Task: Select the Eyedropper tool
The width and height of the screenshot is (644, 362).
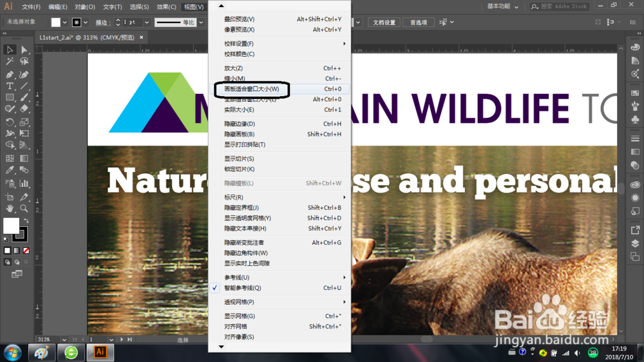Action: (10, 170)
